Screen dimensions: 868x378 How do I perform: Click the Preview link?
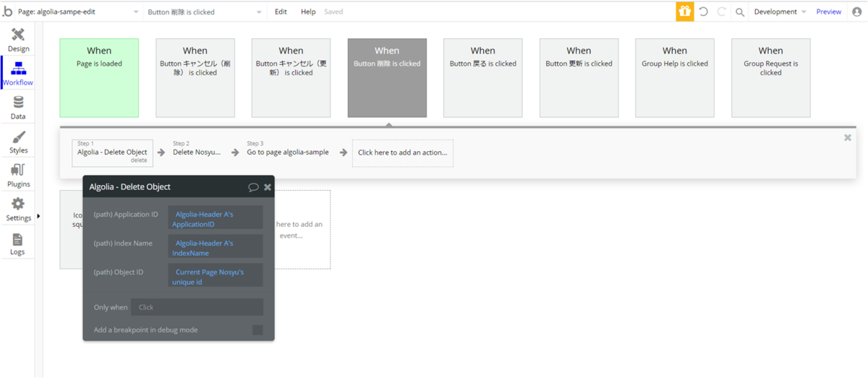click(x=829, y=12)
